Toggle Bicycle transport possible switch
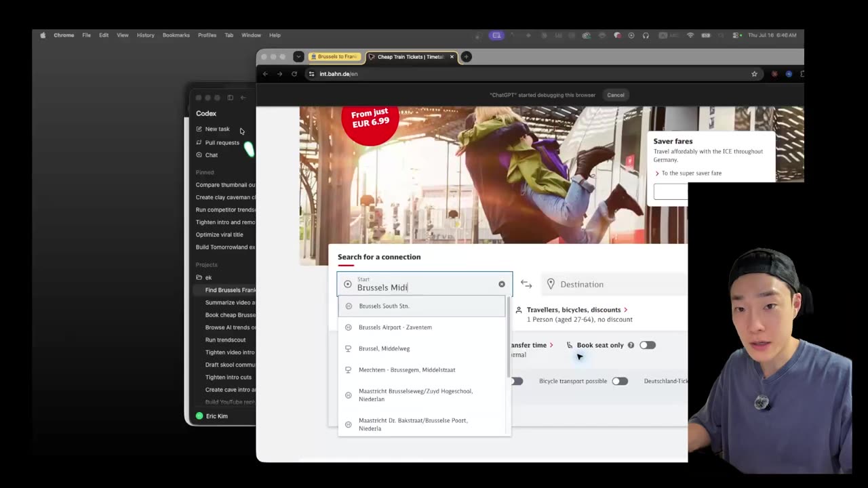The image size is (868, 488). 620,381
